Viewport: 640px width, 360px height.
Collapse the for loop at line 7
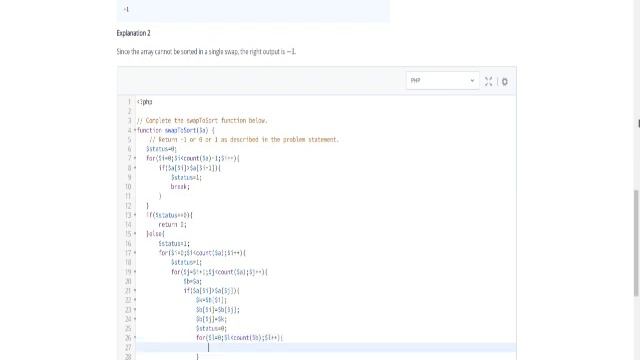point(135,158)
